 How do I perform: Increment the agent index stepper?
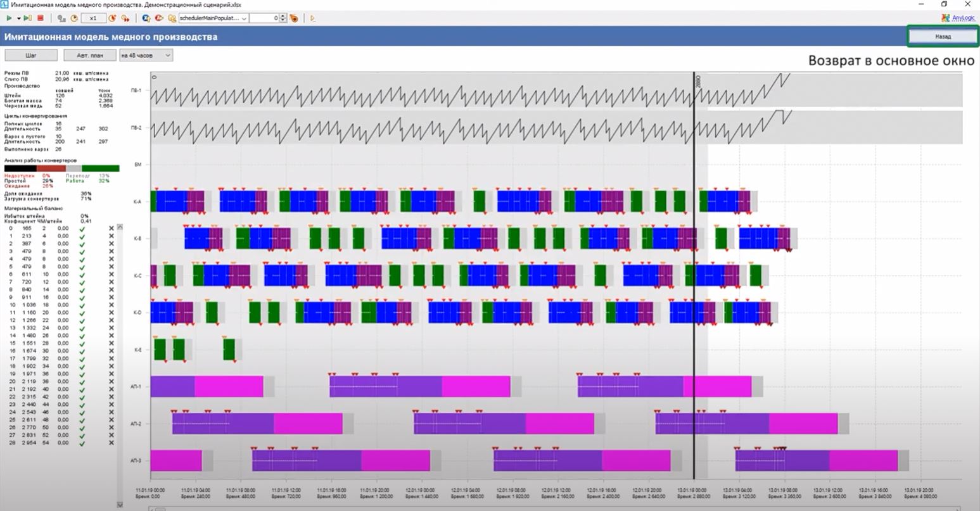click(x=283, y=16)
